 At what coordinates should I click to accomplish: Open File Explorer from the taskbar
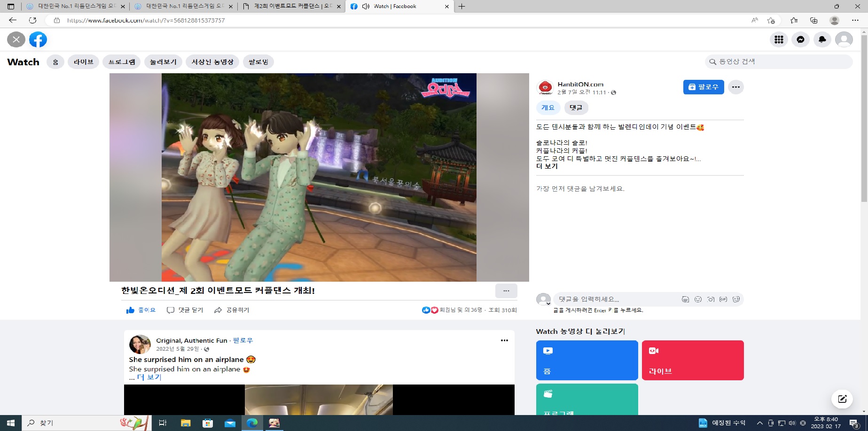coord(186,423)
